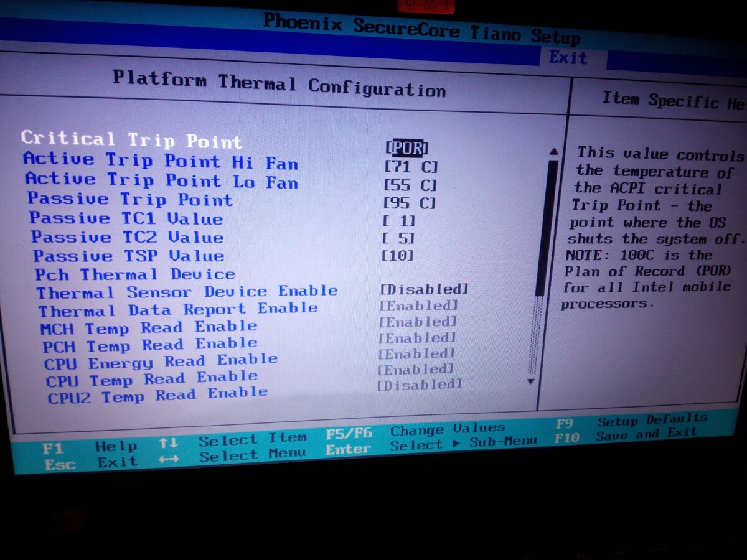Viewport: 747px width, 560px height.
Task: Select the Passive Trip Point row
Action: coord(130,199)
